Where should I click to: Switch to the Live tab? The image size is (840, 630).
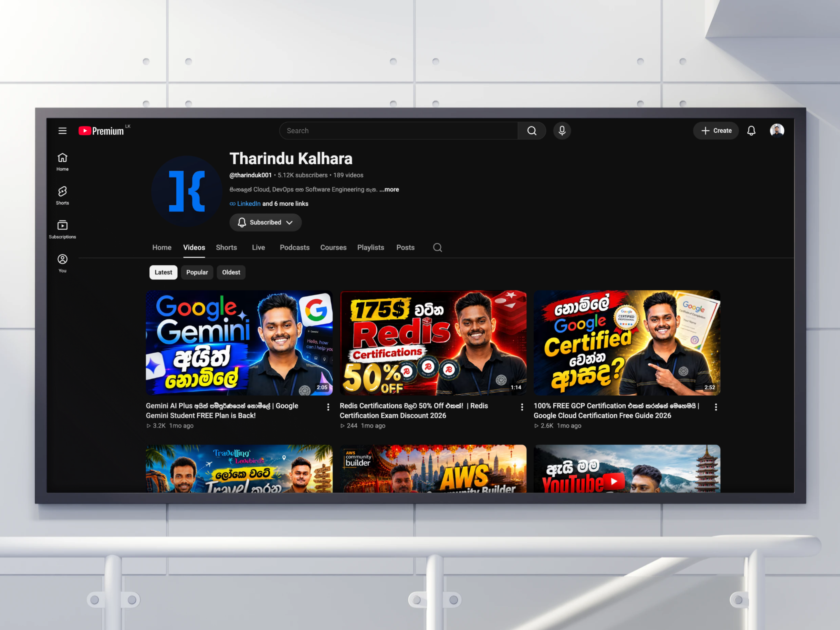(258, 248)
